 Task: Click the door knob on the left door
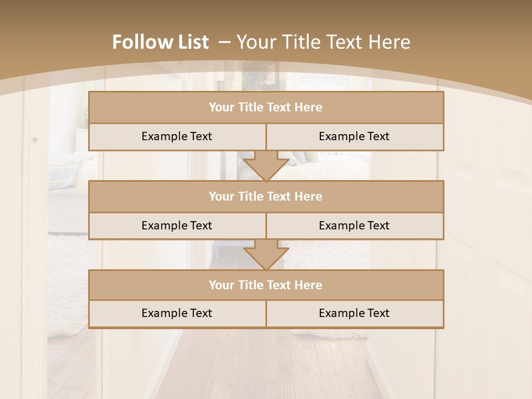(34, 140)
